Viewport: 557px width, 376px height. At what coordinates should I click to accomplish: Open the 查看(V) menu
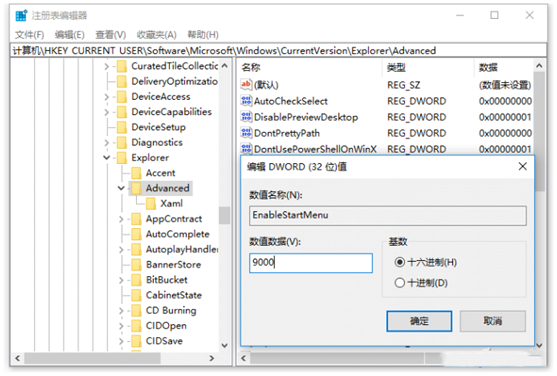click(x=110, y=35)
